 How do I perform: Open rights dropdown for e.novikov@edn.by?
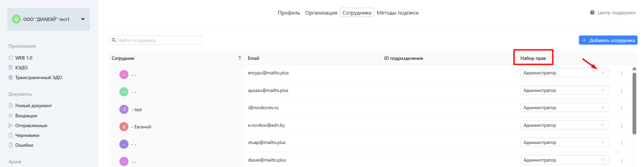(x=564, y=125)
